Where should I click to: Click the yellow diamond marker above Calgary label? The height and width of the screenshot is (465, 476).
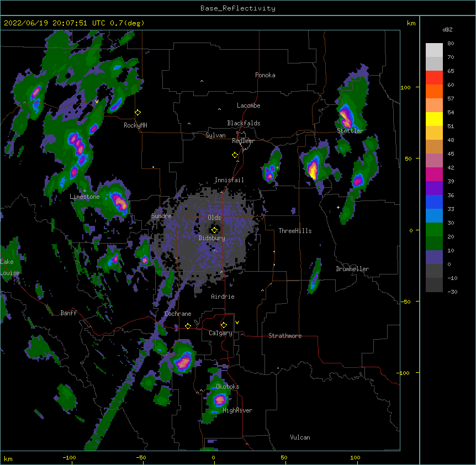point(224,325)
